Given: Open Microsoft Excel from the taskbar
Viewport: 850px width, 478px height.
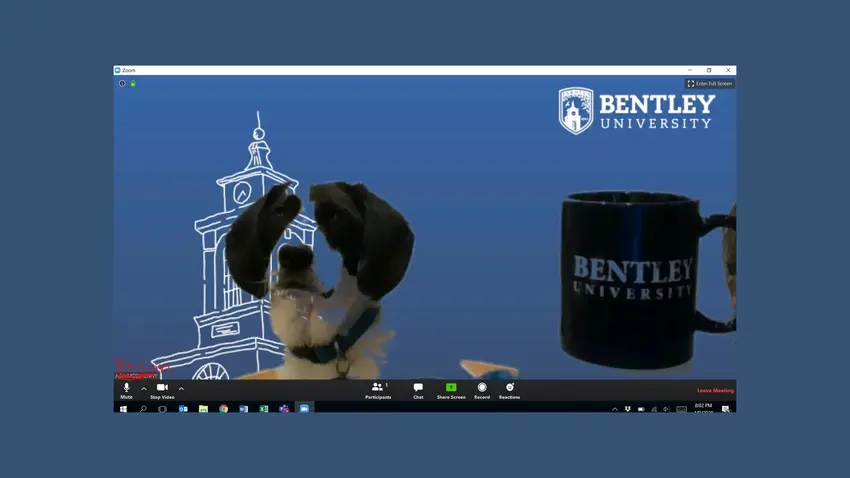Looking at the screenshot, I should (x=263, y=409).
